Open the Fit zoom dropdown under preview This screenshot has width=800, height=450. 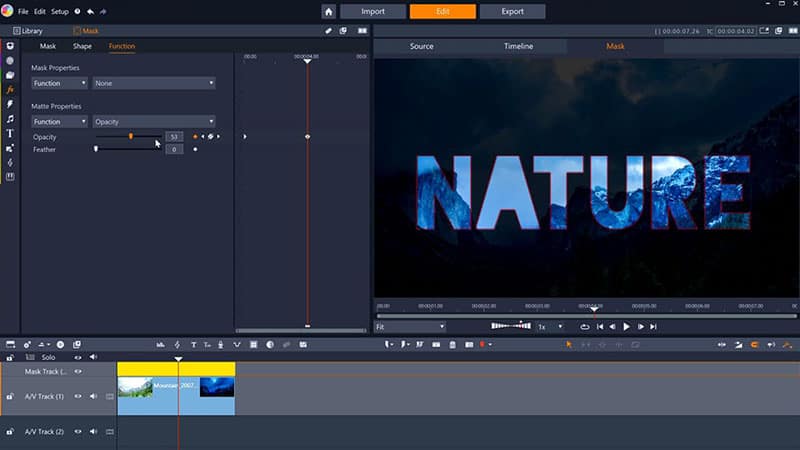click(x=410, y=326)
